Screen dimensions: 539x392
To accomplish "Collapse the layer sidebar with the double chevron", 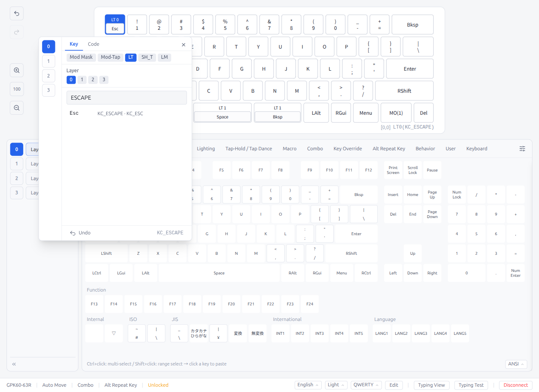I will coord(14,364).
